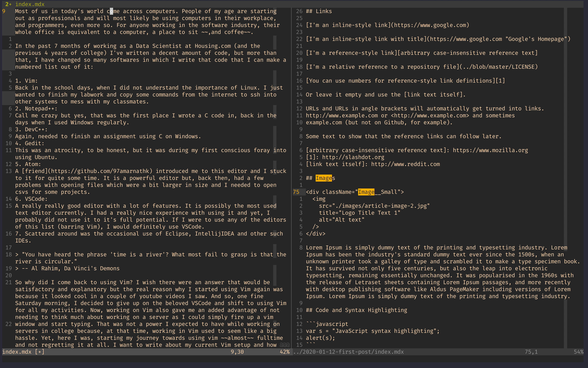The width and height of the screenshot is (588, 368).
Task: Click the 'So why did I come back to using Vim?' line
Action: 142,282
